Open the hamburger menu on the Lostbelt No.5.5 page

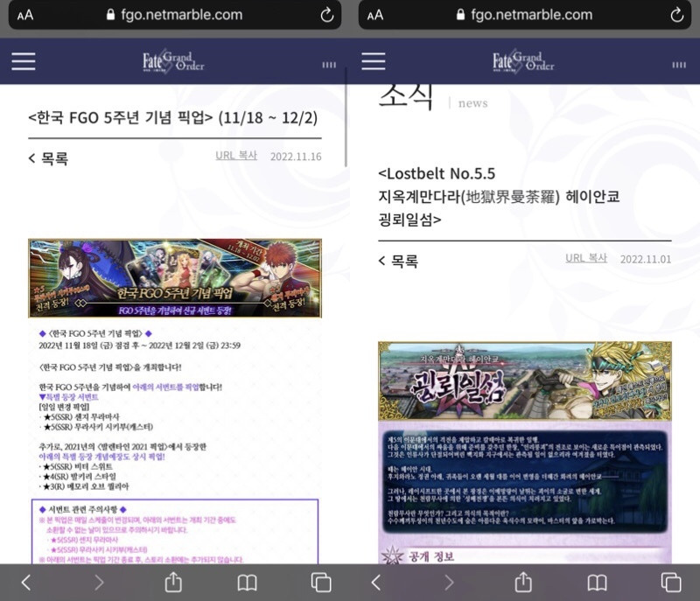[x=374, y=60]
